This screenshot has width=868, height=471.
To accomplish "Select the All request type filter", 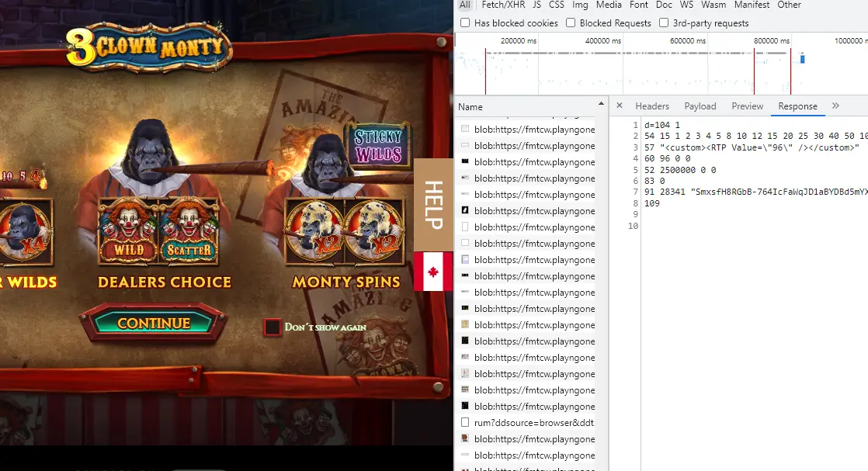I will tap(465, 5).
